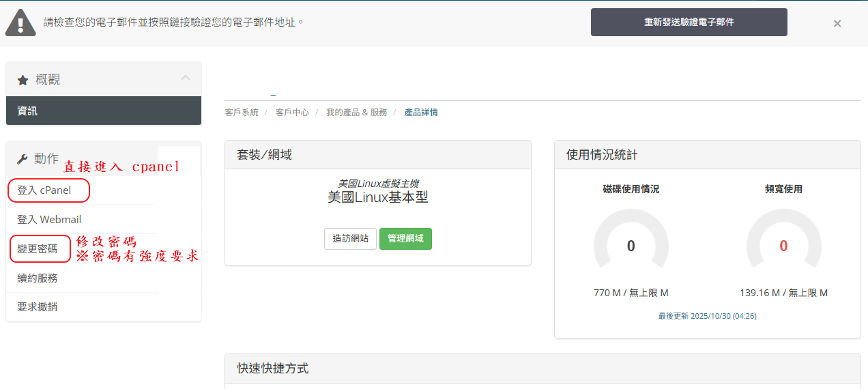868x389 pixels.
Task: Select 續約服務 in actions menu
Action: [x=38, y=278]
